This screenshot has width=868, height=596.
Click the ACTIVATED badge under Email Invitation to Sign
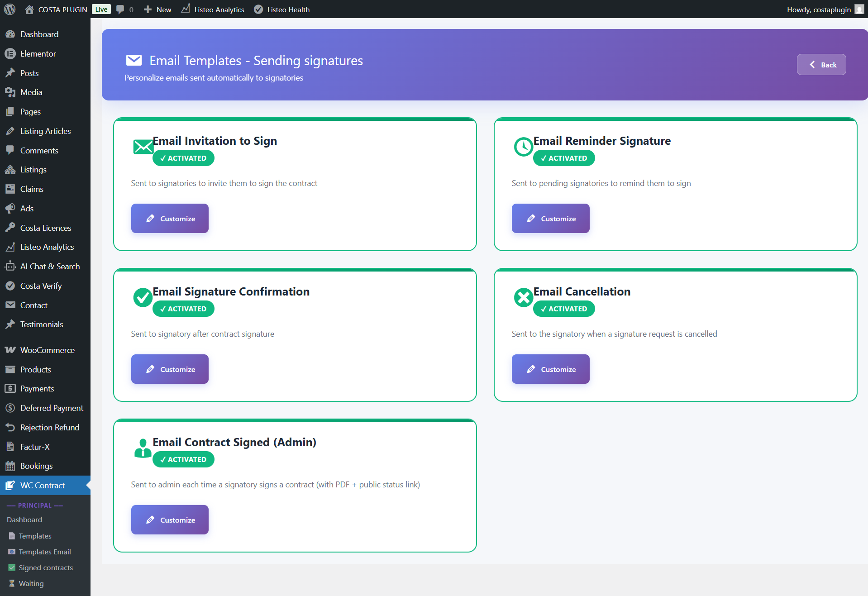pos(183,158)
